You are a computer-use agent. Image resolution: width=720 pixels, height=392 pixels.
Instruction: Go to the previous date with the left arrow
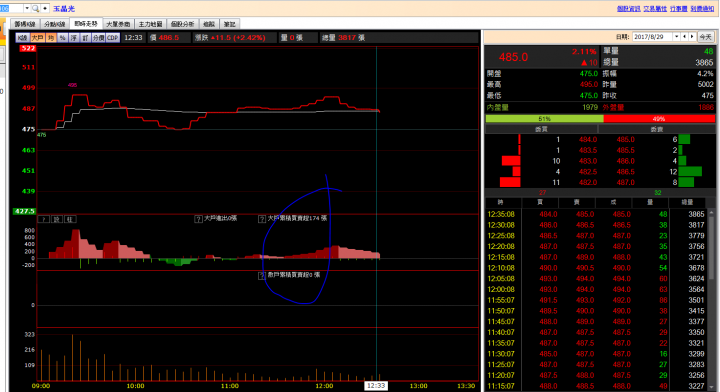click(684, 37)
